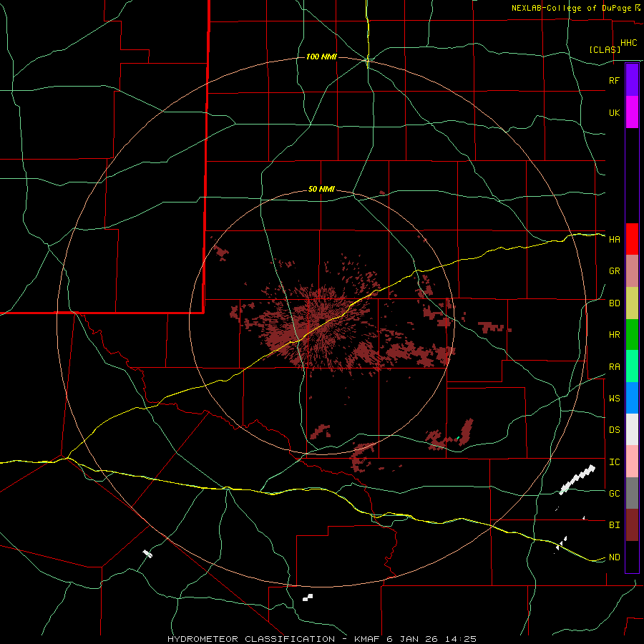Click the HHC product label
The width and height of the screenshot is (644, 644).
(629, 43)
